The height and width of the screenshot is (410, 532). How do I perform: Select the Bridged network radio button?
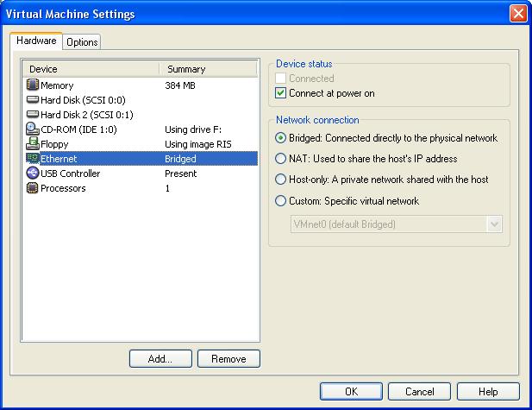(280, 138)
